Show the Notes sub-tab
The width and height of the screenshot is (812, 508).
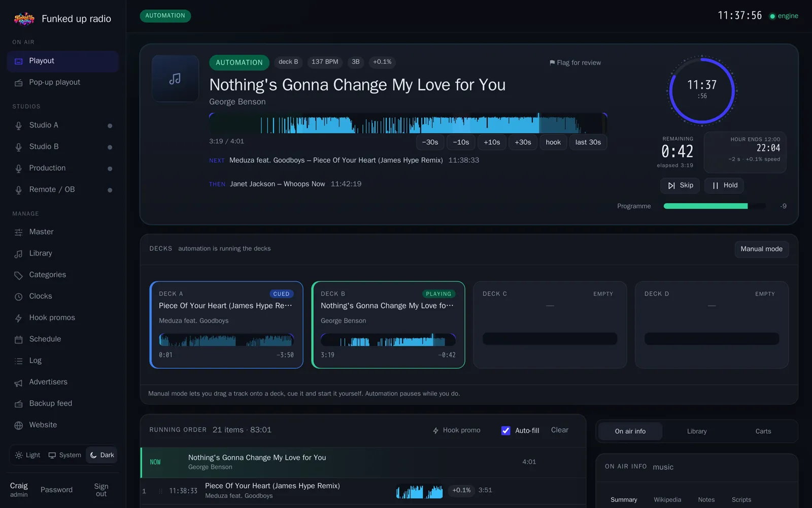[706, 500]
